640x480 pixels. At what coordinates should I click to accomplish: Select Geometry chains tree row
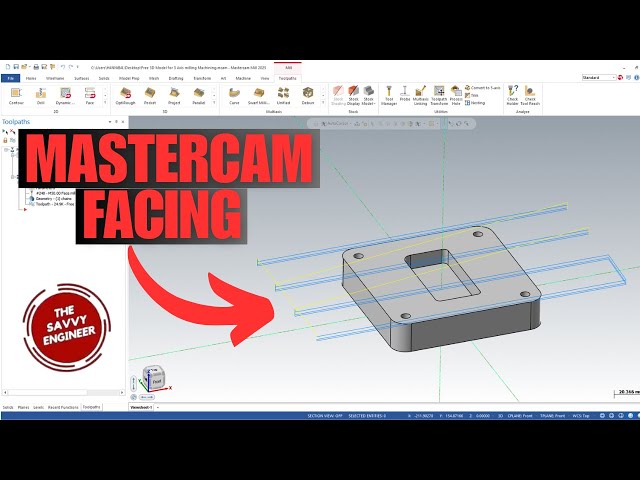point(51,198)
